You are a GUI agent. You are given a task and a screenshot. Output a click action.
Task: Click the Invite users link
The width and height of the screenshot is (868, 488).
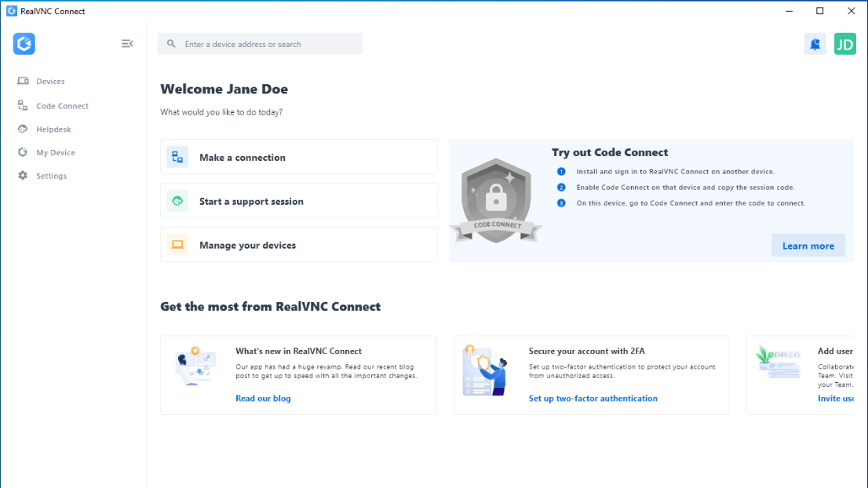coord(836,399)
